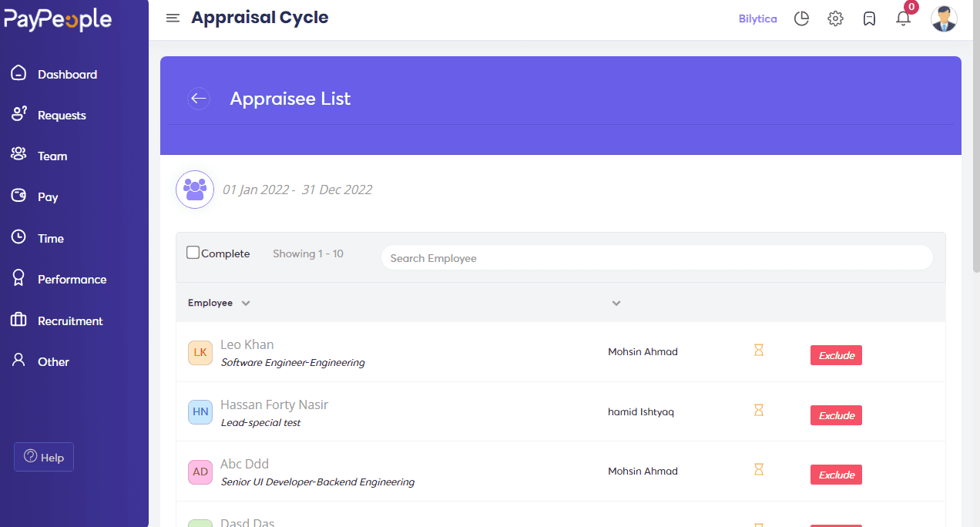Screen dimensions: 980x527
Task: Open Abc Ddd's employee name
Action: [x=244, y=464]
